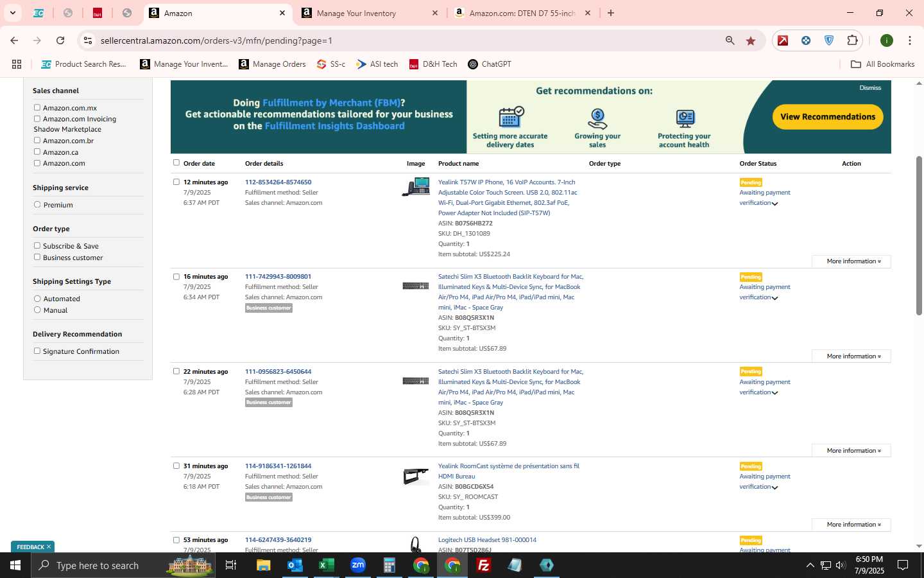This screenshot has height=578, width=924.
Task: Open order 112-8534264-8574650 link
Action: pyautogui.click(x=278, y=182)
